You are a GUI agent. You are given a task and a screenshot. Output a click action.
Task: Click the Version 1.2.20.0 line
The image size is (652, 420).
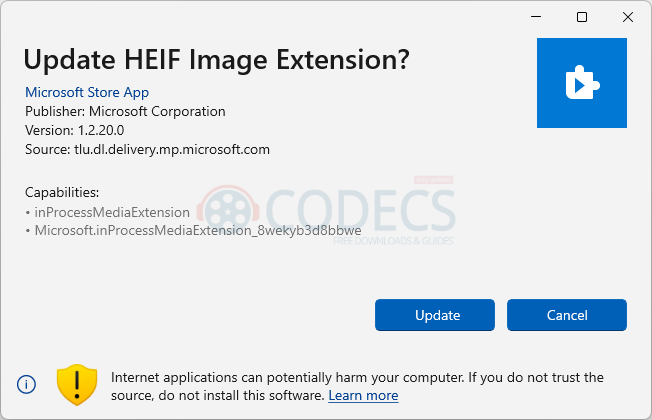pyautogui.click(x=74, y=131)
